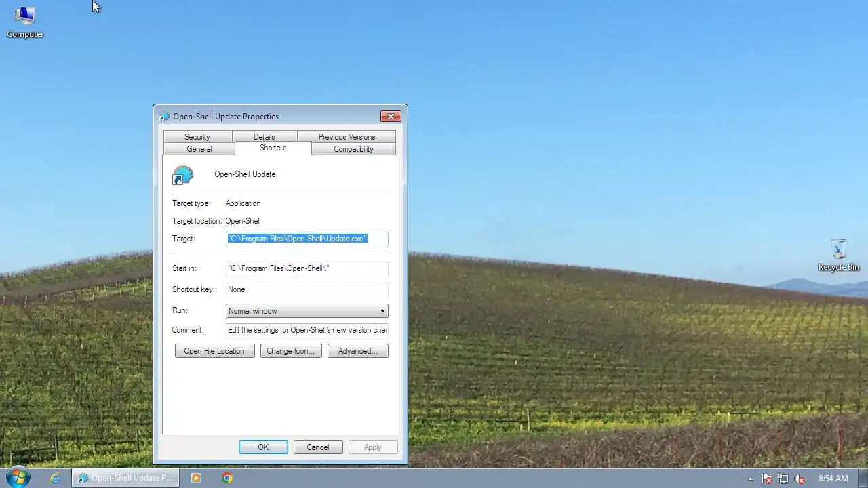Viewport: 868px width, 488px height.
Task: Click the Change Icon button
Action: pos(291,351)
